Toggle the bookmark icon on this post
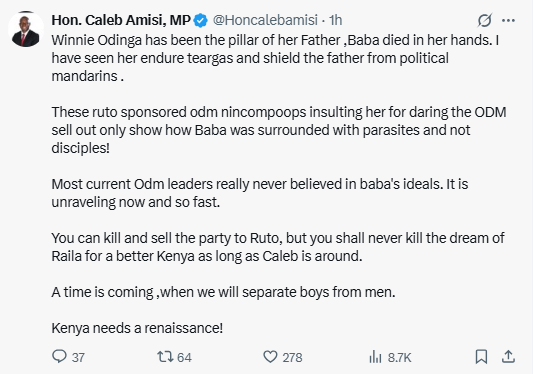The image size is (534, 374). point(481,357)
